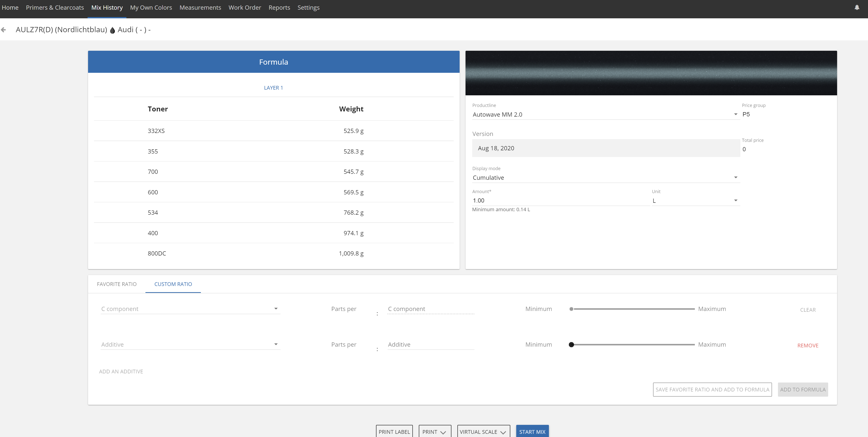Click the Price group value P5
The image size is (868, 437).
click(x=746, y=114)
